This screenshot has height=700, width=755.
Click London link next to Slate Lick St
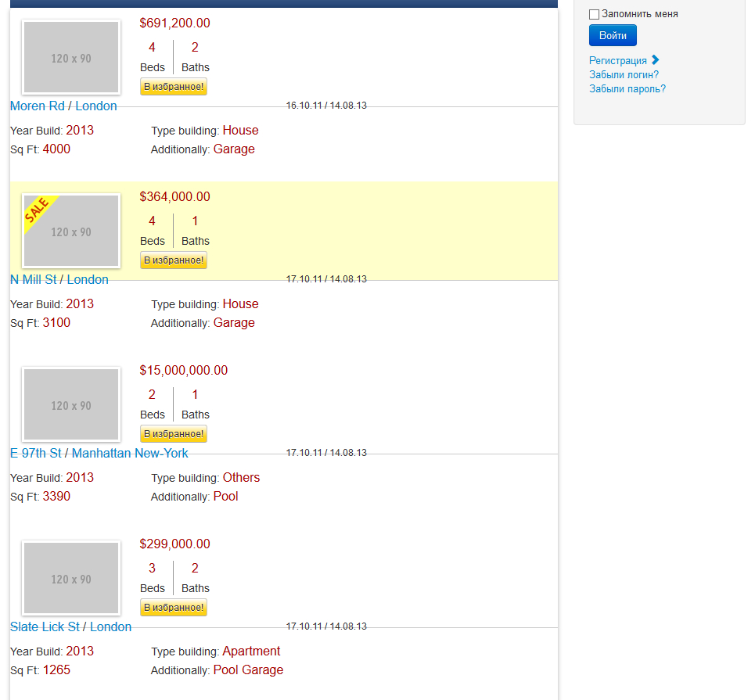[x=110, y=627]
